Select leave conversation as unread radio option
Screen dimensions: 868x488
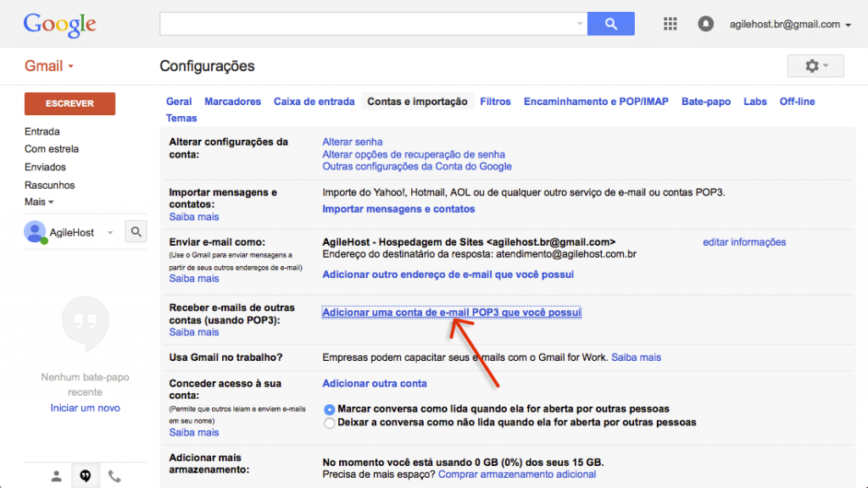[330, 424]
